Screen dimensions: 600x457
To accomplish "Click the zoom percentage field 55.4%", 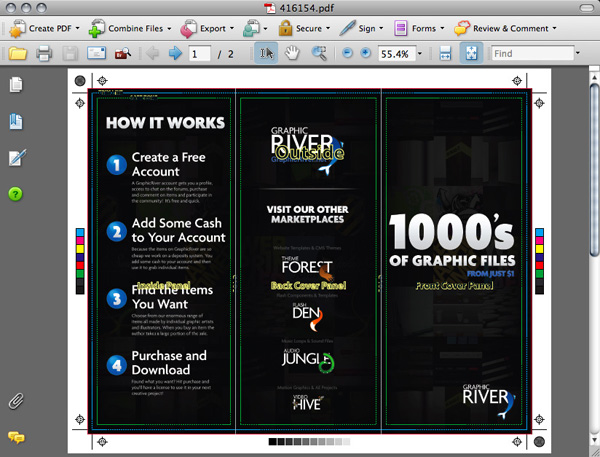I will [396, 54].
